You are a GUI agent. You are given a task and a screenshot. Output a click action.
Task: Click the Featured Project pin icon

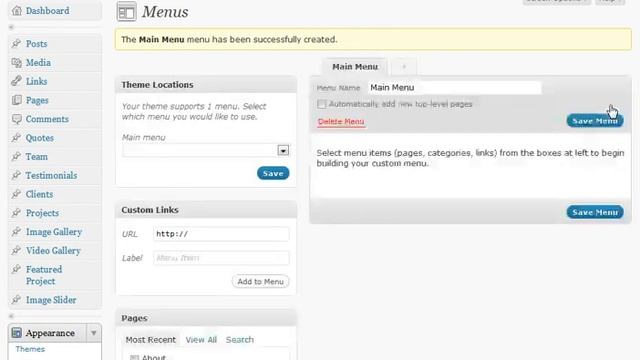(x=16, y=269)
